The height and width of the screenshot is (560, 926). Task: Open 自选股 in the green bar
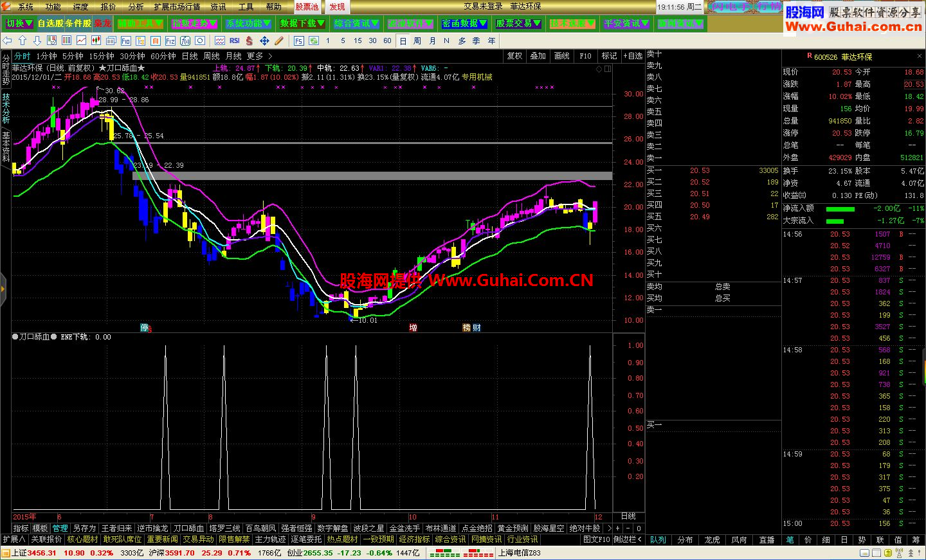(x=50, y=24)
